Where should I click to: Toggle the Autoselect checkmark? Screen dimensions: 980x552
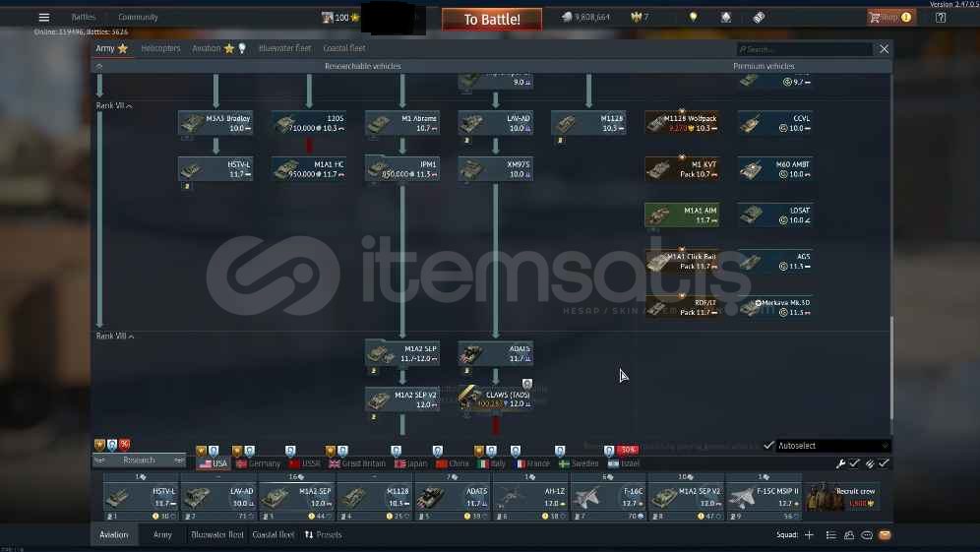pos(768,445)
